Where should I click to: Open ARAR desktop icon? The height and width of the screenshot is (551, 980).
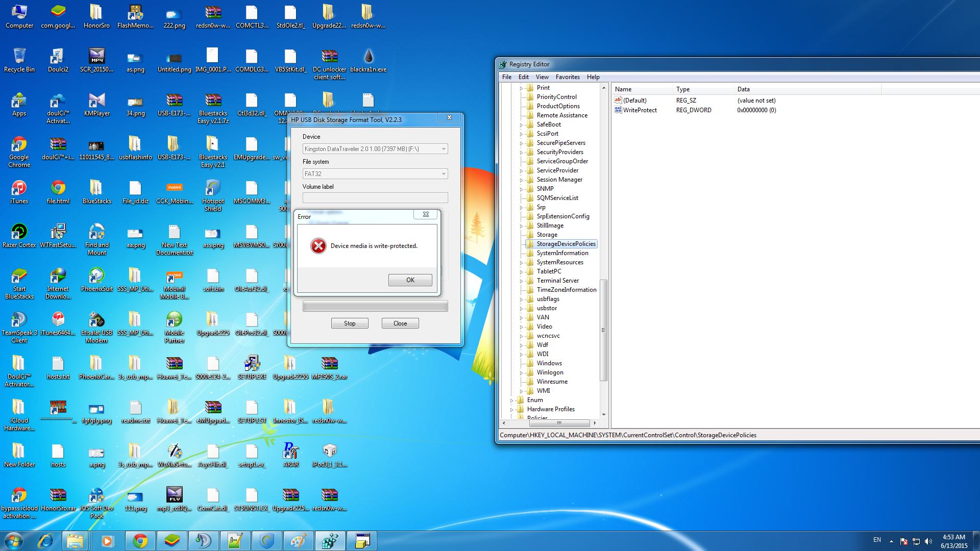click(291, 455)
